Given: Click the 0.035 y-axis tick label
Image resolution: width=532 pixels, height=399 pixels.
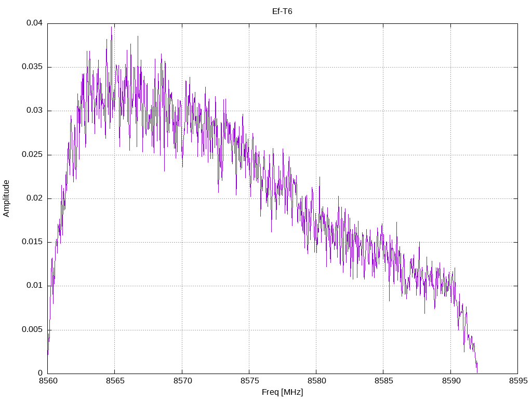Looking at the screenshot, I should [x=32, y=67].
